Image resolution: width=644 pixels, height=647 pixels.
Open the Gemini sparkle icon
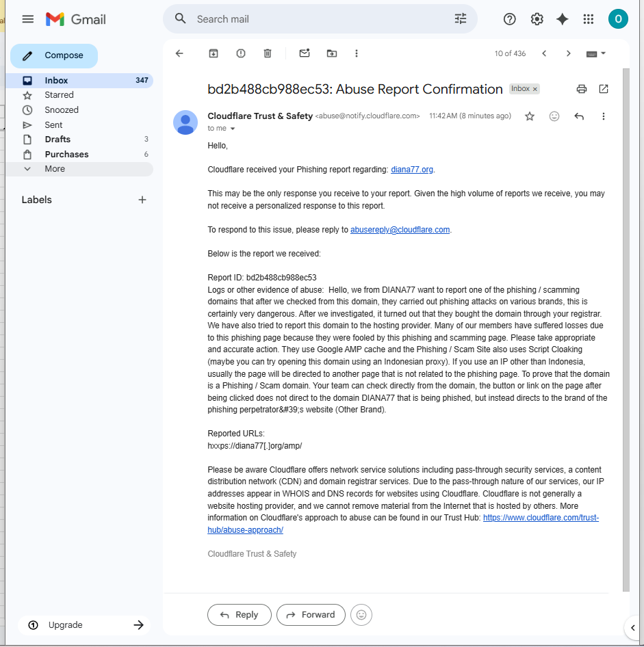pyautogui.click(x=563, y=19)
